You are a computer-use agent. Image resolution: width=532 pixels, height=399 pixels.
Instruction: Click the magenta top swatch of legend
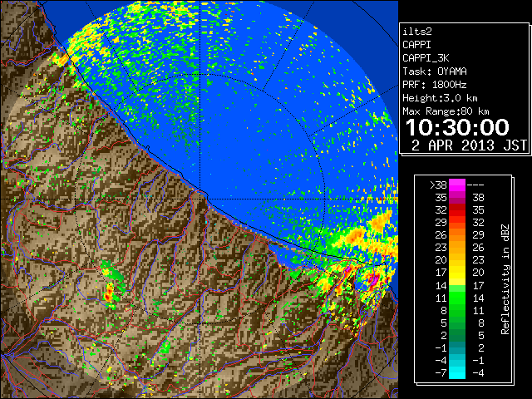tap(457, 185)
